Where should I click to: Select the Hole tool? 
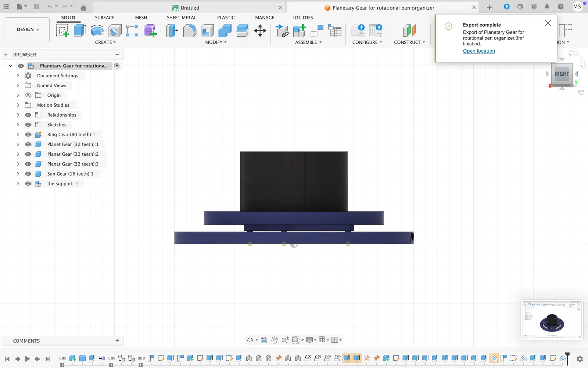(115, 31)
